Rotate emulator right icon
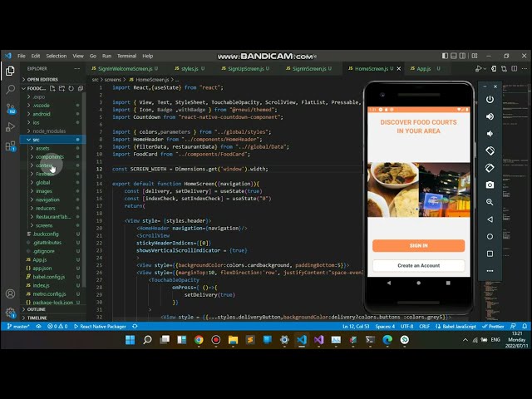This screenshot has height=399, width=532. [490, 168]
